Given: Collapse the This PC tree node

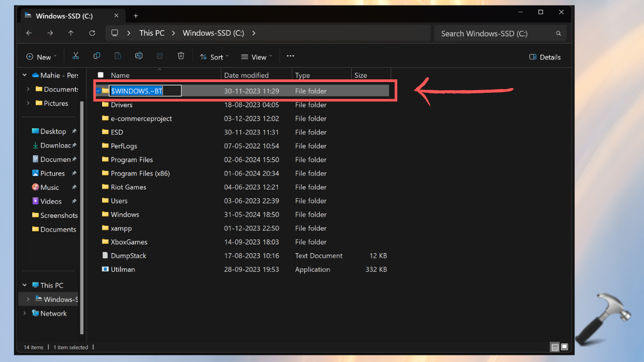Looking at the screenshot, I should pyautogui.click(x=25, y=285).
